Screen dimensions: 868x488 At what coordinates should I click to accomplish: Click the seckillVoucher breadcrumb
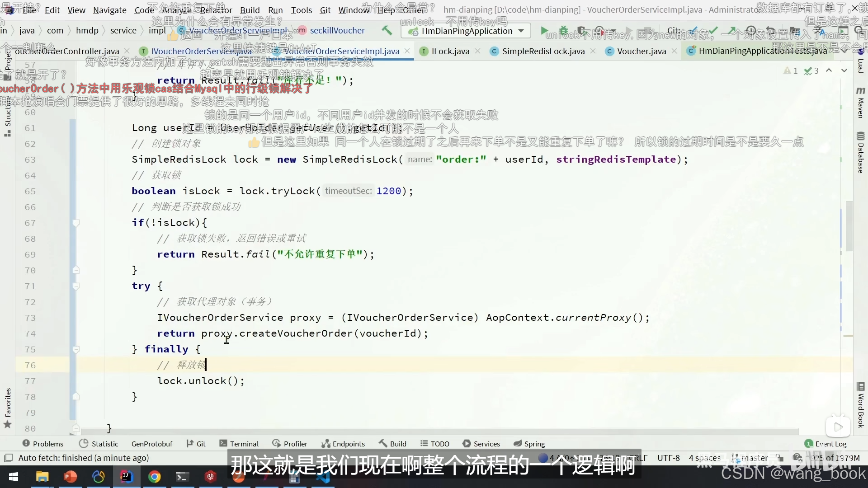[337, 30]
